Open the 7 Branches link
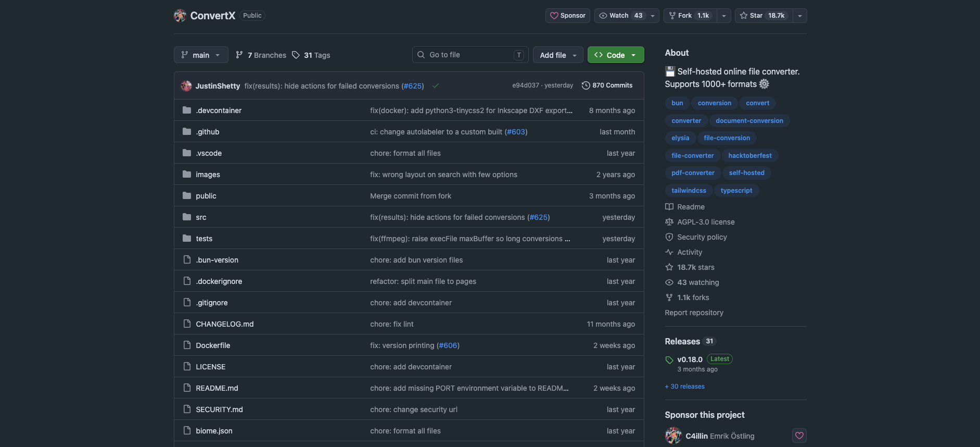 261,55
